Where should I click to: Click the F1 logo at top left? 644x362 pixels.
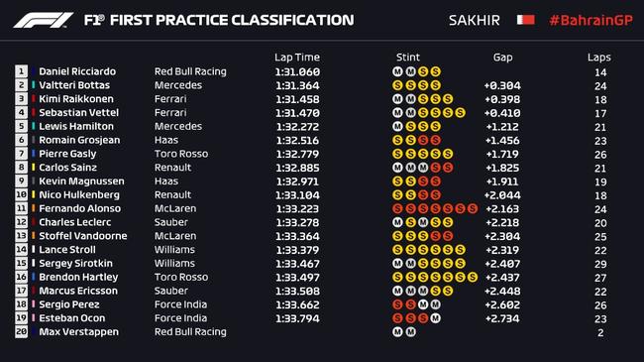click(x=44, y=20)
